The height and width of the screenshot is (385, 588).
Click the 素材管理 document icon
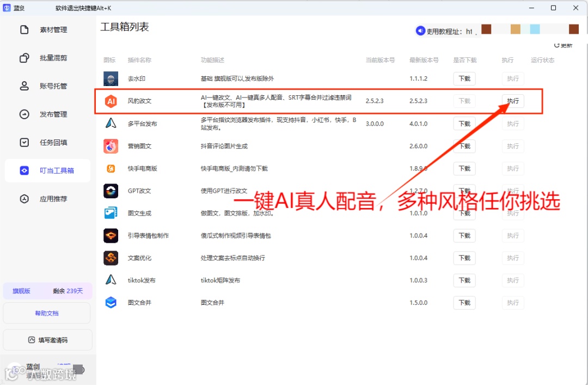(24, 29)
